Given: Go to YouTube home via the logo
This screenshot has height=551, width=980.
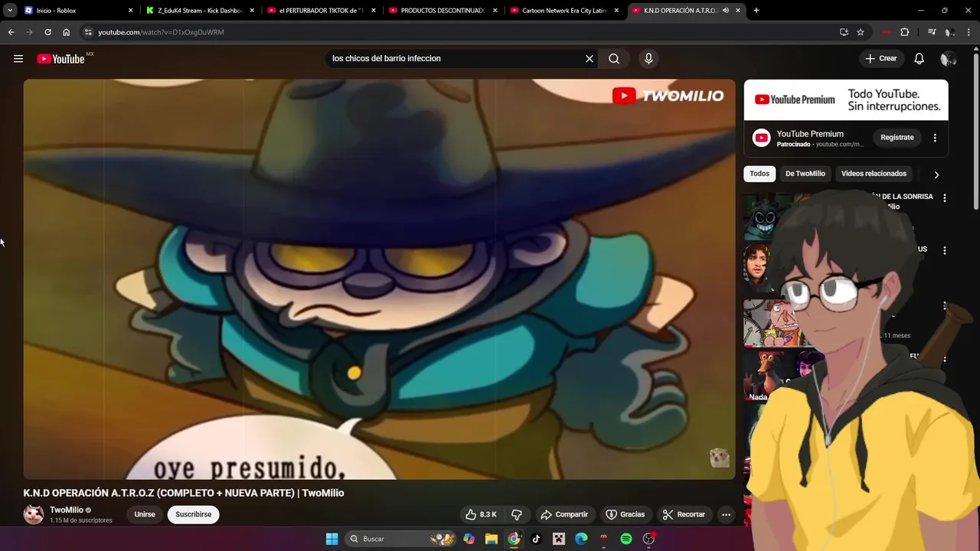Looking at the screenshot, I should [60, 59].
